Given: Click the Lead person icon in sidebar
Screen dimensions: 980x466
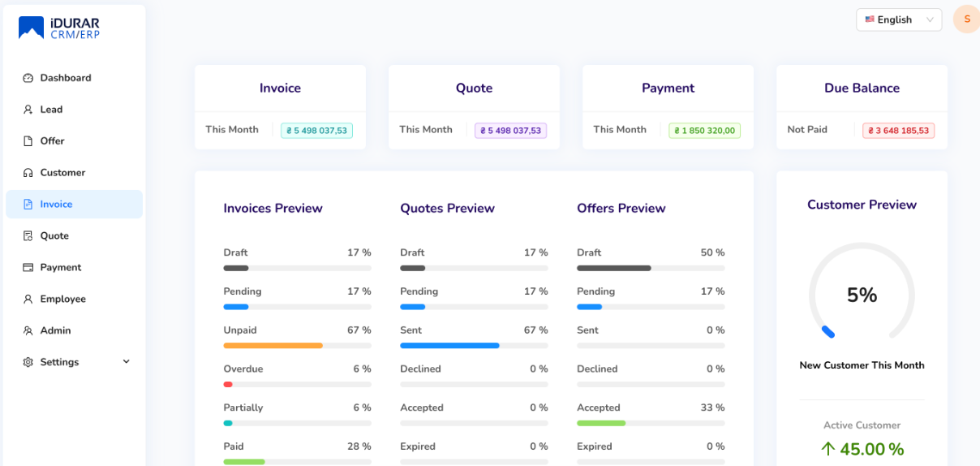Looking at the screenshot, I should point(28,110).
